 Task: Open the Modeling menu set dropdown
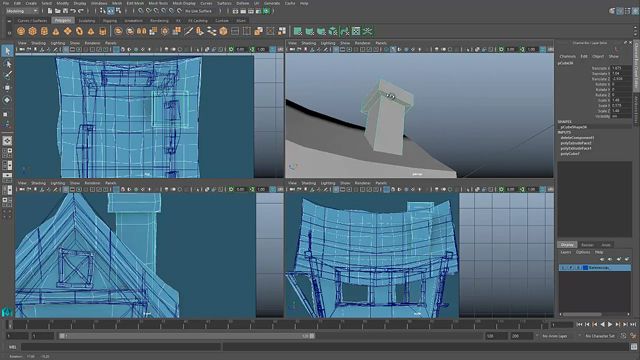[x=22, y=11]
